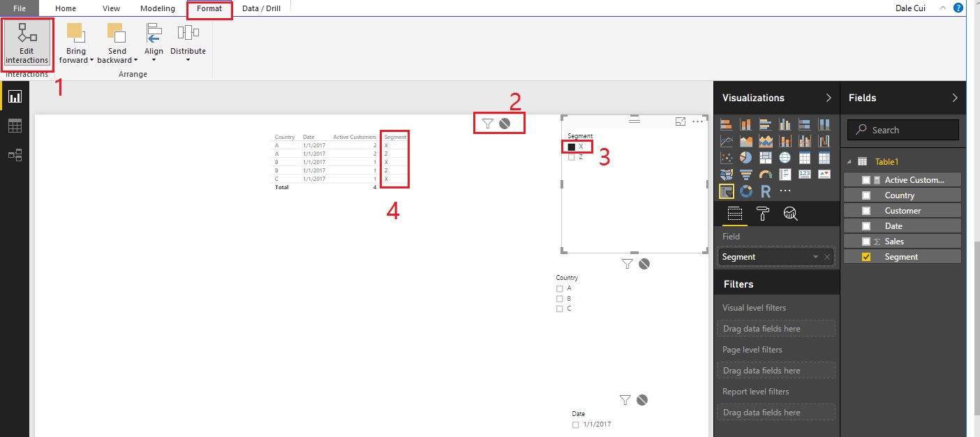Open More options on Segment slicer
Screen dimensions: 980x437
coord(697,121)
